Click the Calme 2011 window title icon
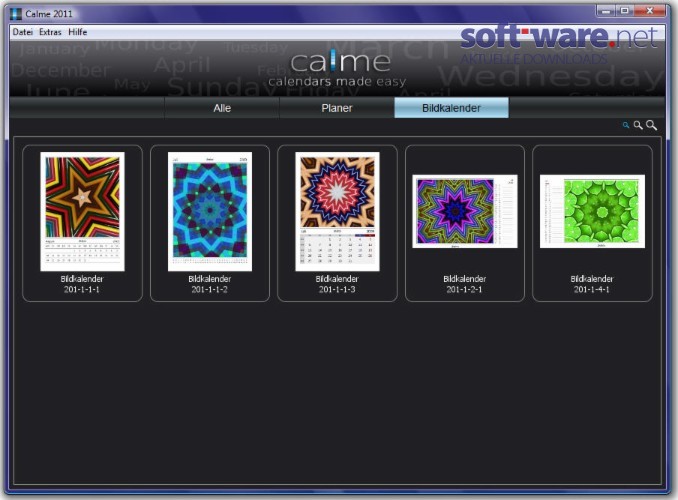 pos(16,14)
